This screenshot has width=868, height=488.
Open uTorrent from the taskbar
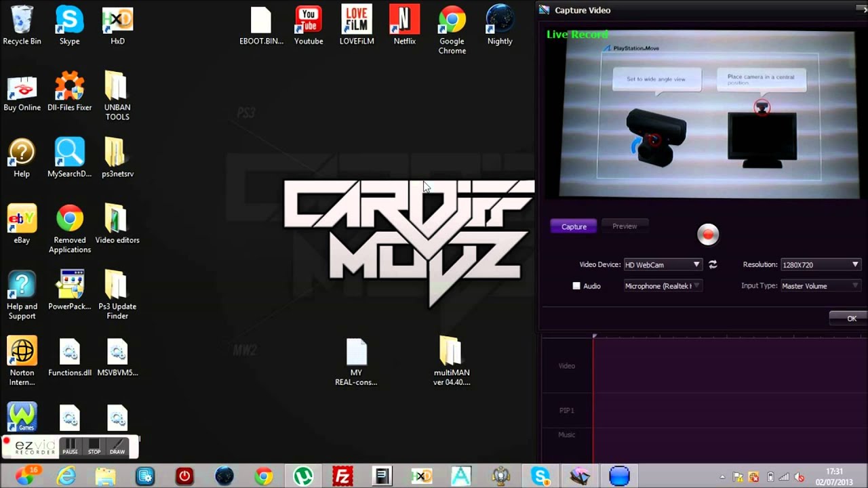point(303,476)
